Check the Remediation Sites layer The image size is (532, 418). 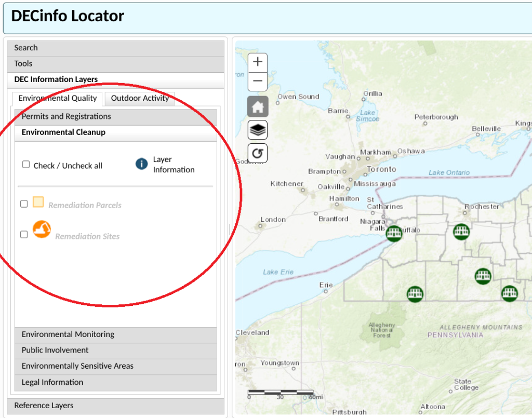point(23,234)
